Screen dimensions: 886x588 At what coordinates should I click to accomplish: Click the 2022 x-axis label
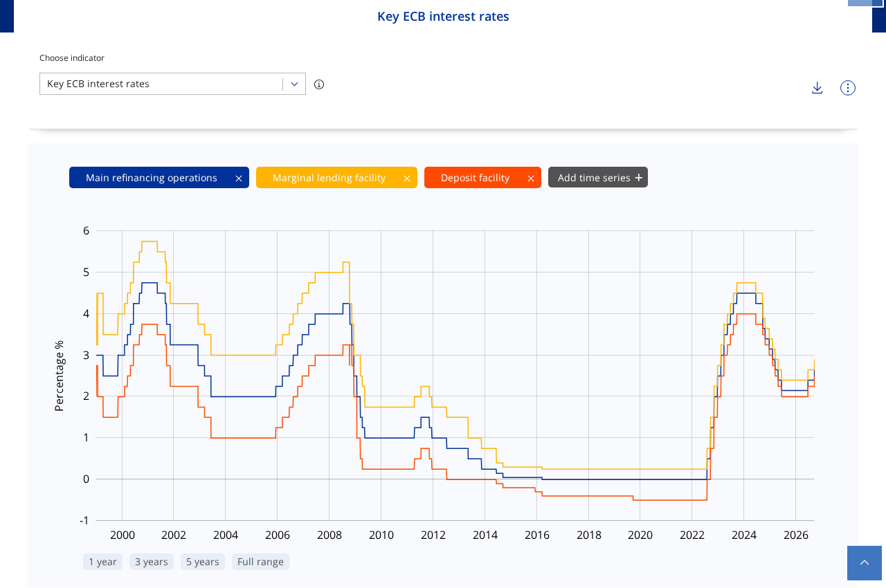[x=692, y=535]
